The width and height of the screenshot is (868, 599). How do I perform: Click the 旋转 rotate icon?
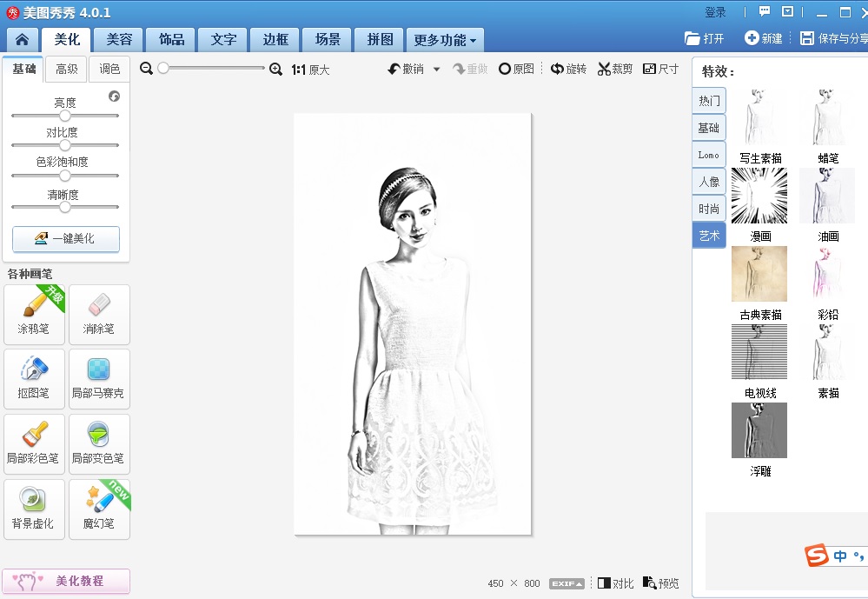(x=558, y=70)
